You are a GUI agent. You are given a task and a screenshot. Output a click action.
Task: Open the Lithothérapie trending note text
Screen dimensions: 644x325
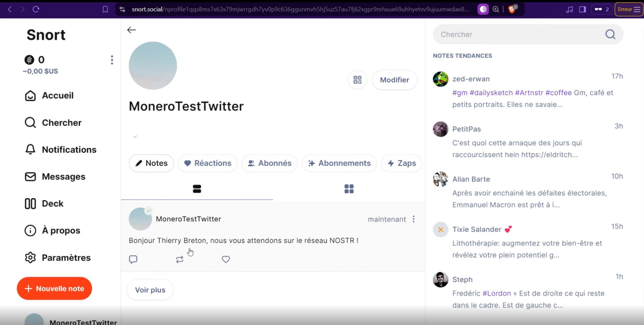527,249
